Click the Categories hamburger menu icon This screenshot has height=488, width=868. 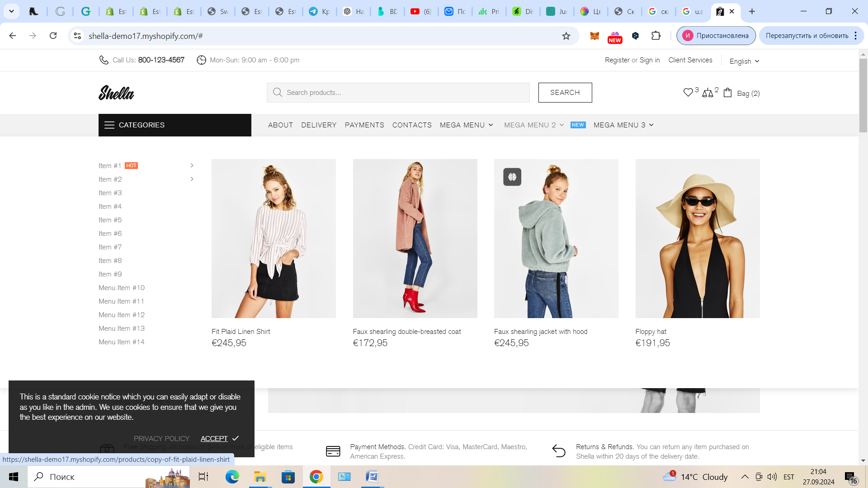[109, 125]
